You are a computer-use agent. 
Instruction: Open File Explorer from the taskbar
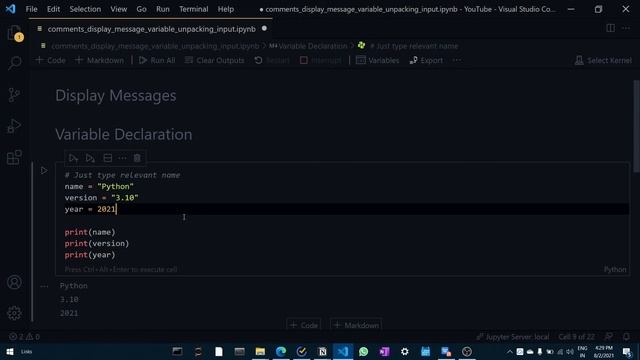260,351
